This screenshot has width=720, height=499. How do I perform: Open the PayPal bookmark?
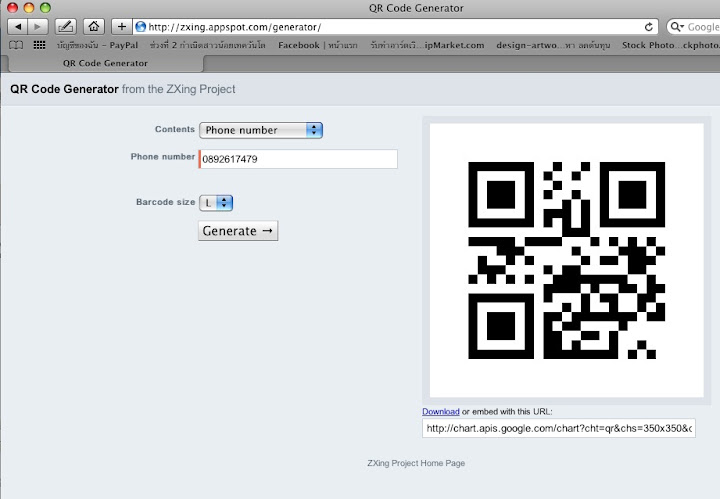click(97, 45)
